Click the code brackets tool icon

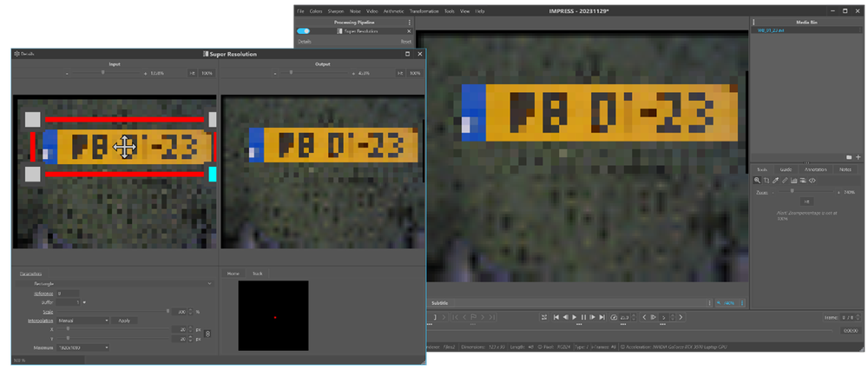coord(812,180)
